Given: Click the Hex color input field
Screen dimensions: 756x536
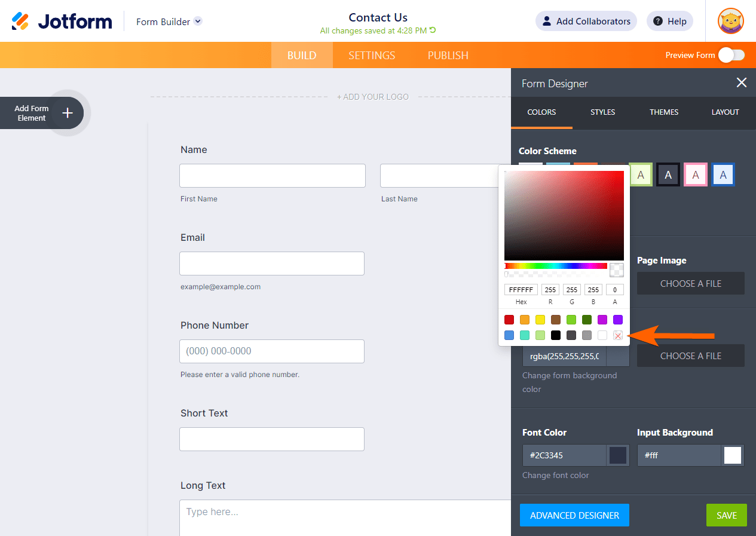Looking at the screenshot, I should click(x=521, y=290).
